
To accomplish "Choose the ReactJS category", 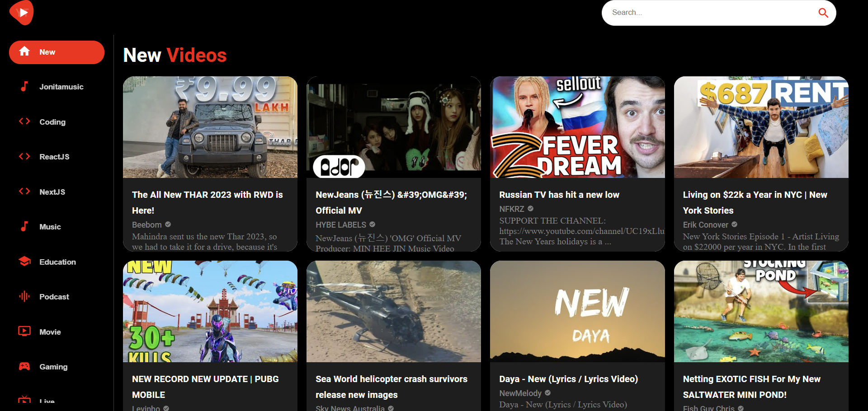I will 57,157.
